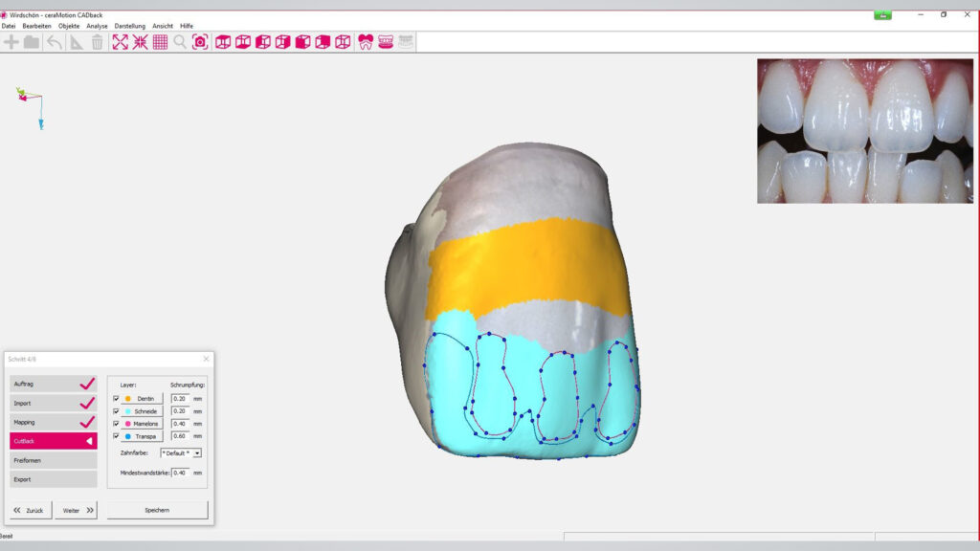Open the Analyse menu
This screenshot has height=551, width=980.
click(x=98, y=26)
